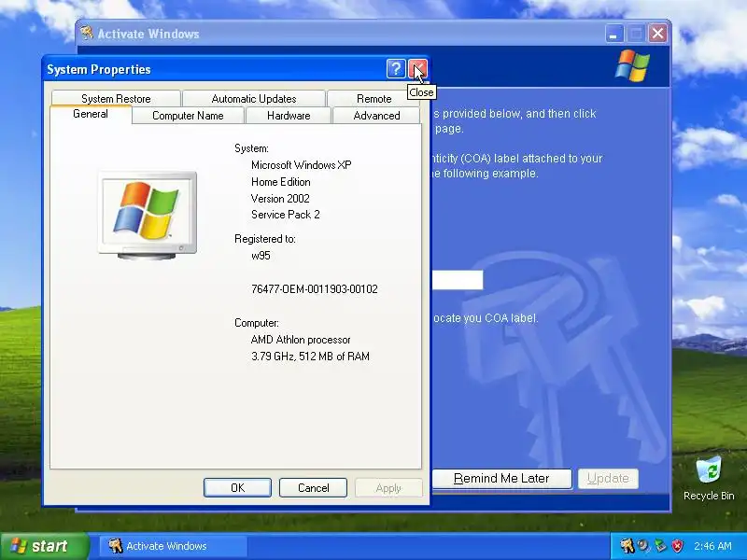Select the General tab
Viewport: 747px width, 560px height.
click(91, 114)
